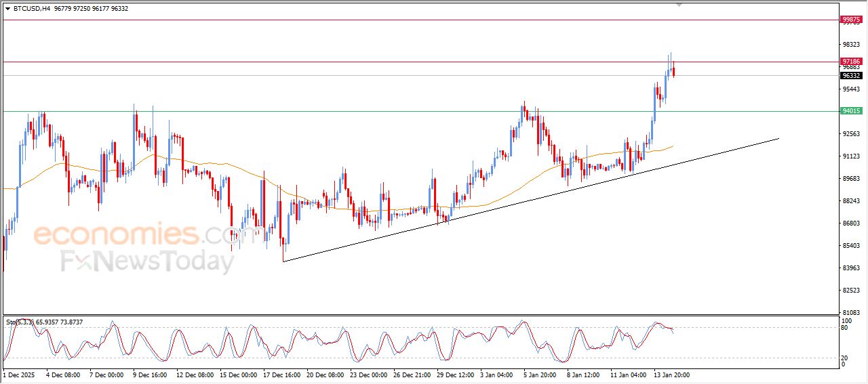Click the black 96332 current price tag
Image resolution: width=868 pixels, height=384 pixels.
pyautogui.click(x=850, y=76)
